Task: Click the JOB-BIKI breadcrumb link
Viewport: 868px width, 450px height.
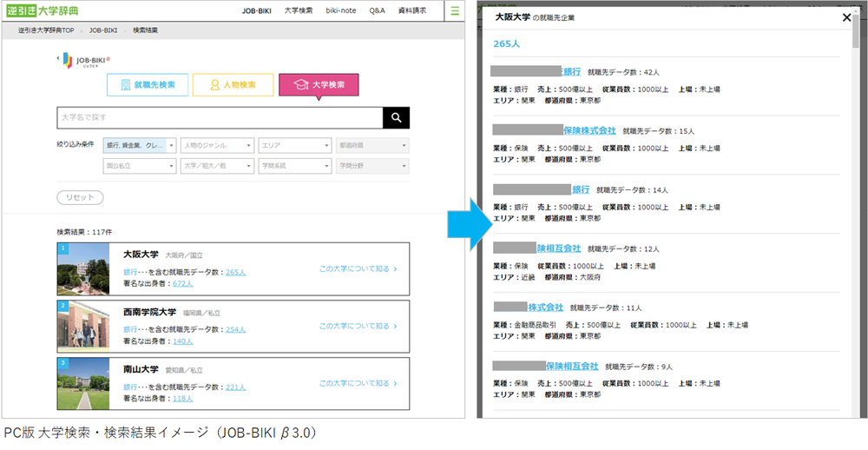Action: pos(103,30)
